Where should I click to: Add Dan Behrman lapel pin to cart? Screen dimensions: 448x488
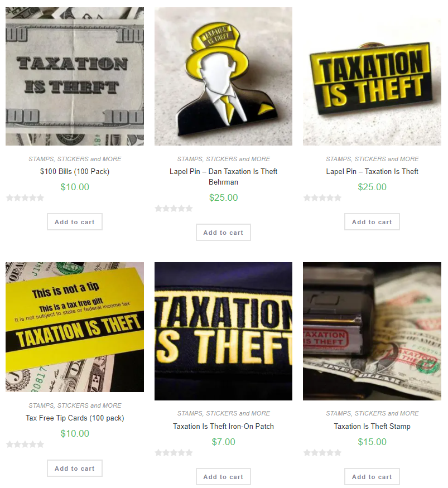(x=223, y=233)
